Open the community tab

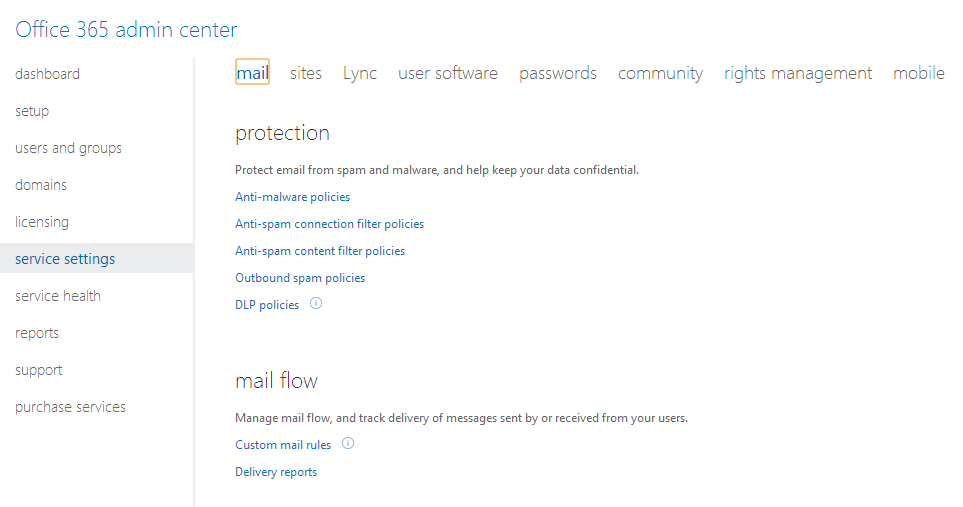point(660,73)
